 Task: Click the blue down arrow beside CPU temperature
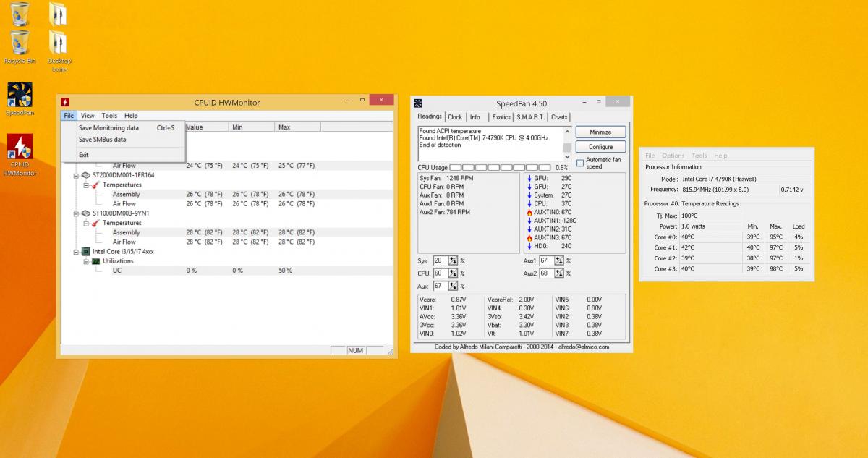[529, 203]
